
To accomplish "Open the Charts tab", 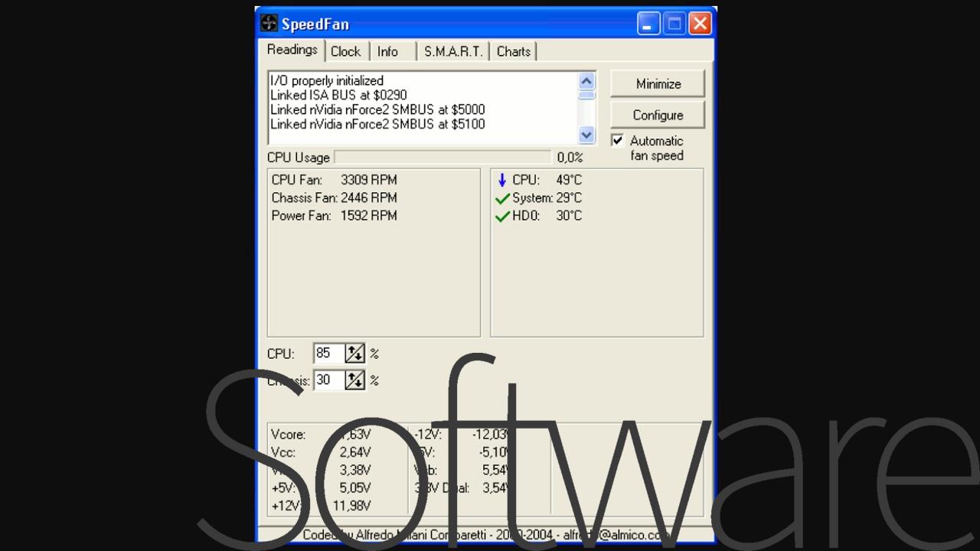I will pos(513,51).
